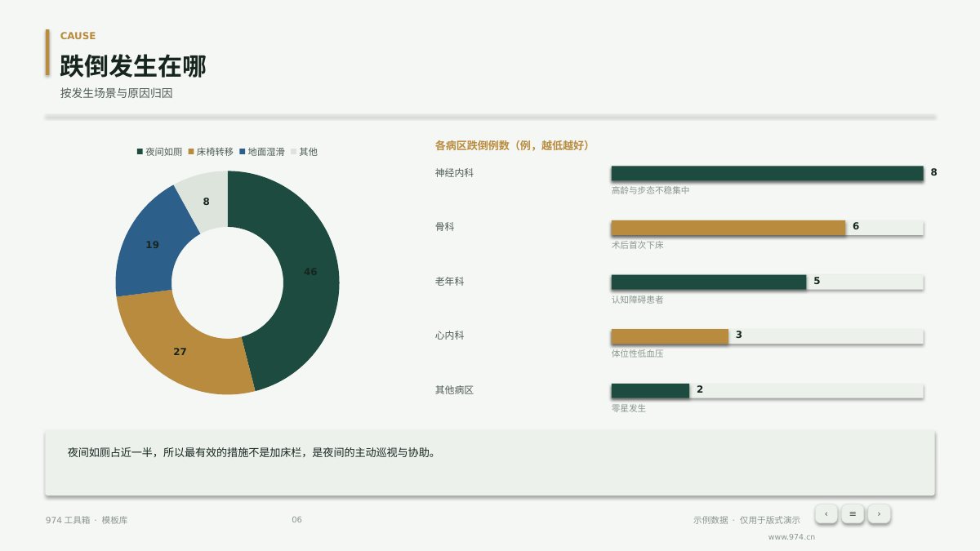This screenshot has width=980, height=551.
Task: Select the 老年科 row label
Action: point(449,282)
